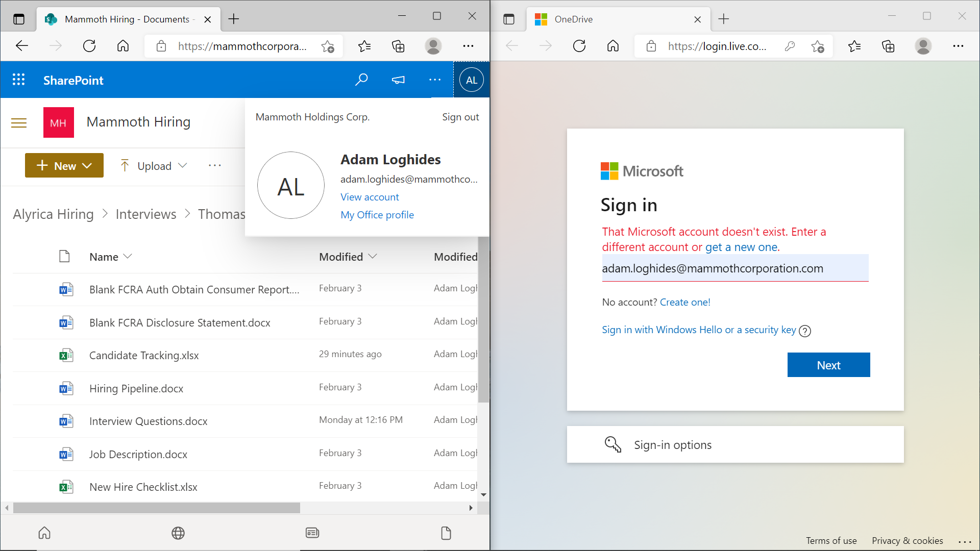Click help icon beside security key link
The height and width of the screenshot is (551, 980).
click(805, 331)
